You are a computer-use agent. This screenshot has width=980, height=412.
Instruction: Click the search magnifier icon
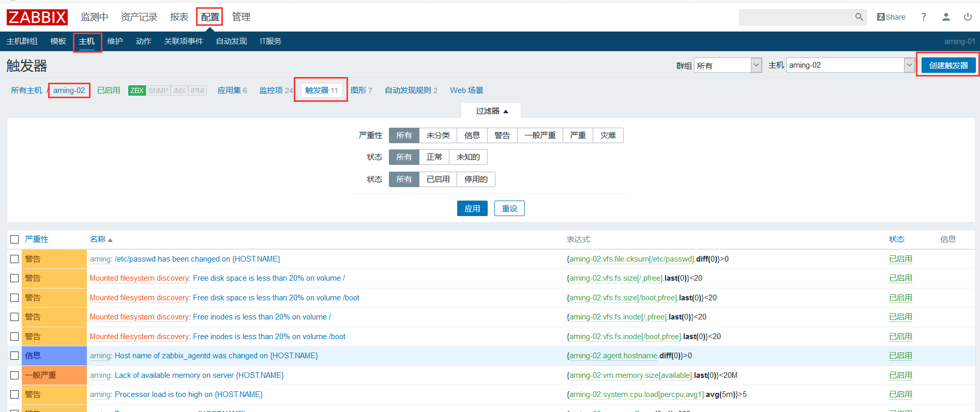859,17
